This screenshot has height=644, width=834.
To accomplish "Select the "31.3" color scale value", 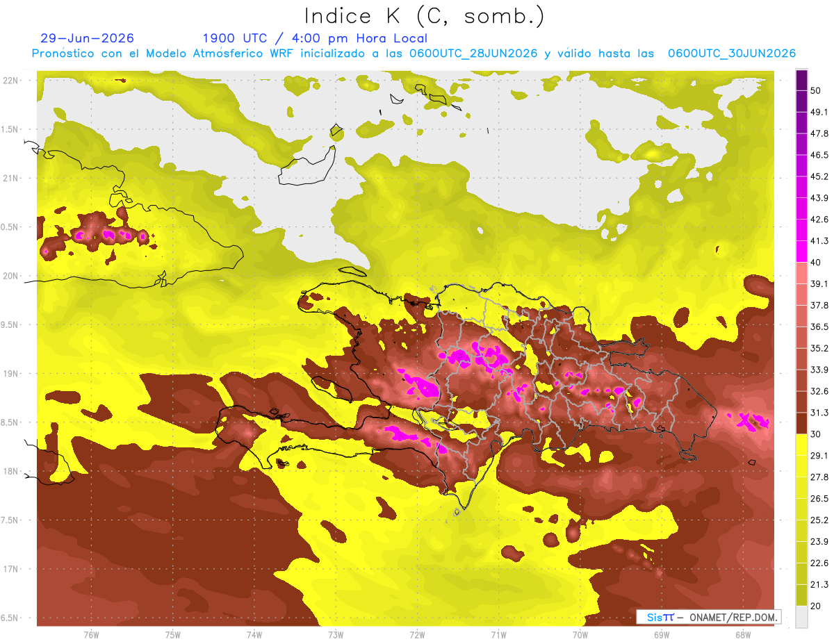I will click(819, 413).
